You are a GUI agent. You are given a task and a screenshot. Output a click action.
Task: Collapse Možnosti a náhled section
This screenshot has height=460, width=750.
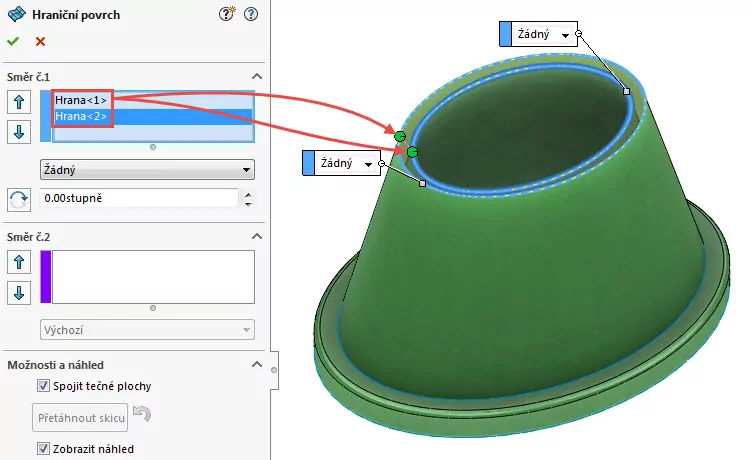pos(257,364)
